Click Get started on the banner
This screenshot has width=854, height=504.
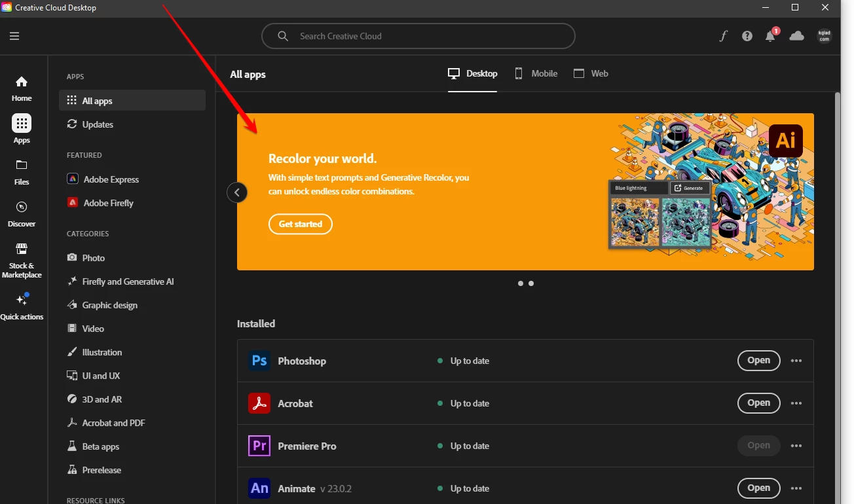[x=301, y=224]
